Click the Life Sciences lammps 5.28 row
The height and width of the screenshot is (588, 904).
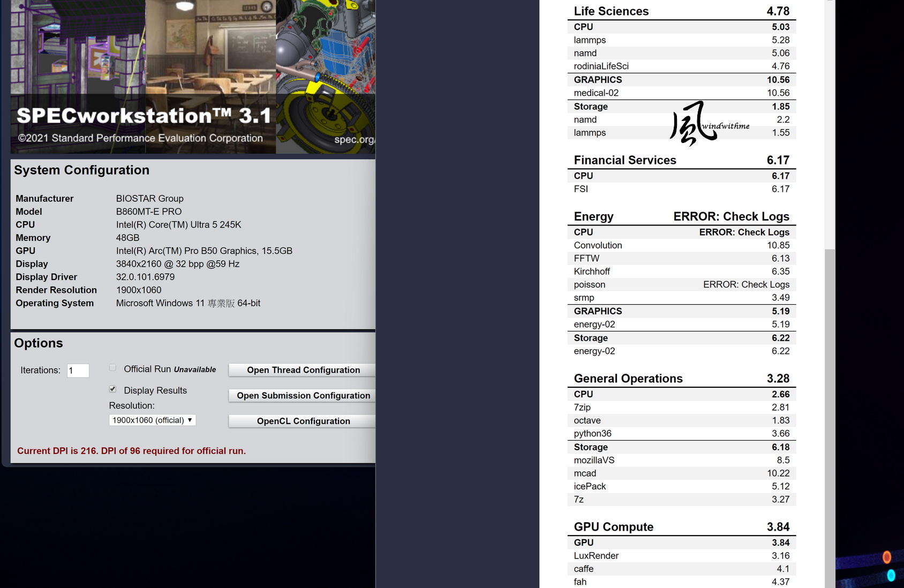pos(682,40)
